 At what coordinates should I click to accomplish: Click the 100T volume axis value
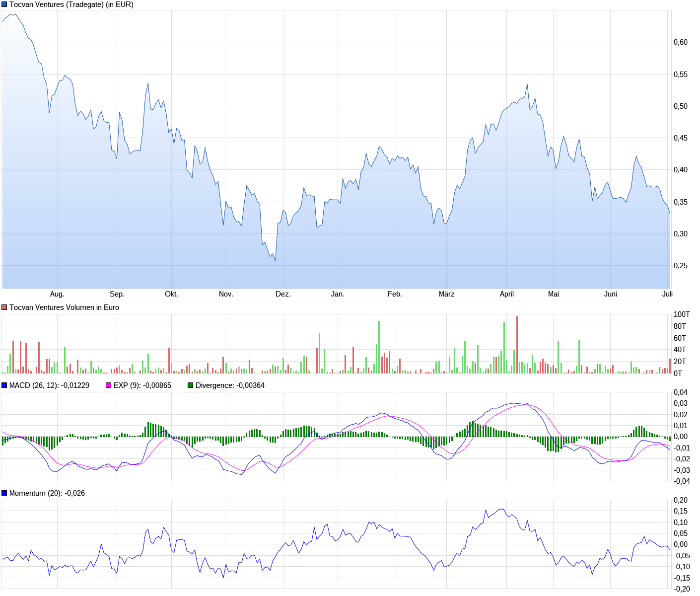point(682,314)
